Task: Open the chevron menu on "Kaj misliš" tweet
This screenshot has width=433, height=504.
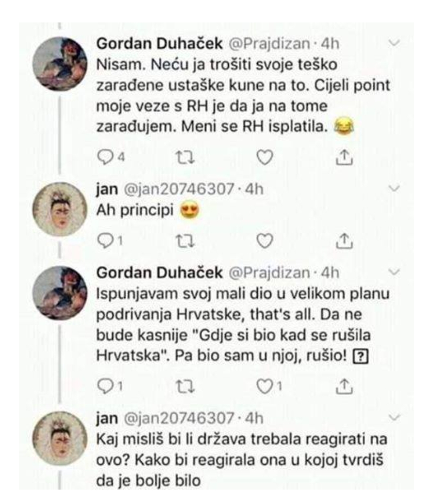Action: (395, 418)
